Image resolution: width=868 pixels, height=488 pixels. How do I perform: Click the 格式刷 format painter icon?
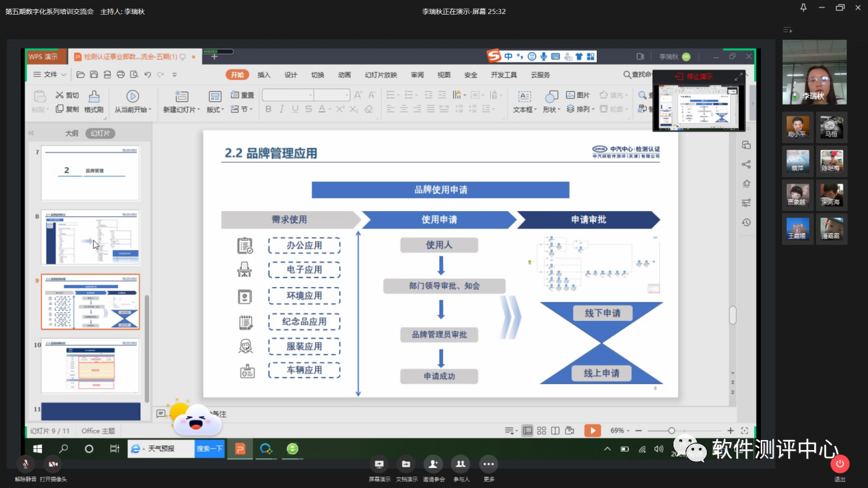[94, 97]
